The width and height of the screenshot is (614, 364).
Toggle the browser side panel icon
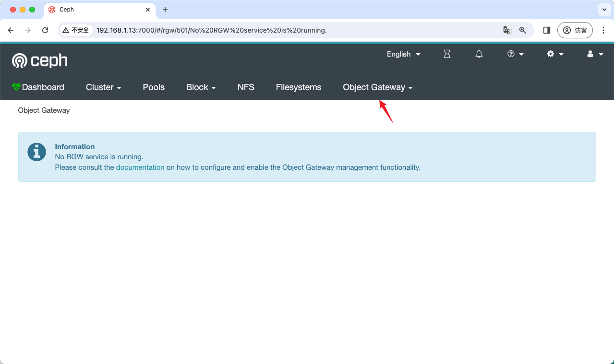point(546,30)
